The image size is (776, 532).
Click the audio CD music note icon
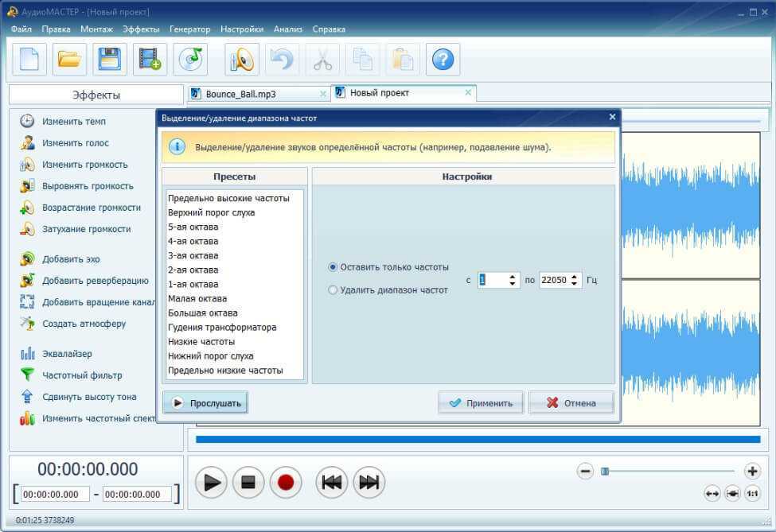pyautogui.click(x=190, y=60)
